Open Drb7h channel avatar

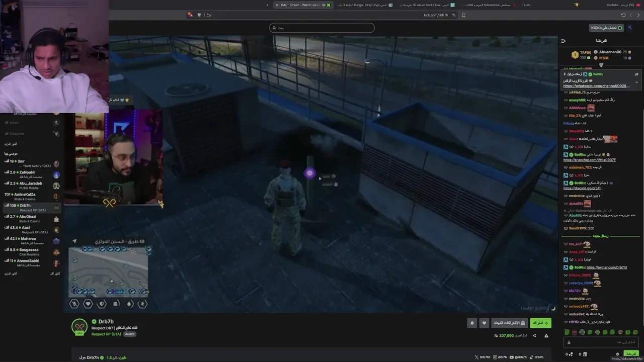[x=79, y=327]
